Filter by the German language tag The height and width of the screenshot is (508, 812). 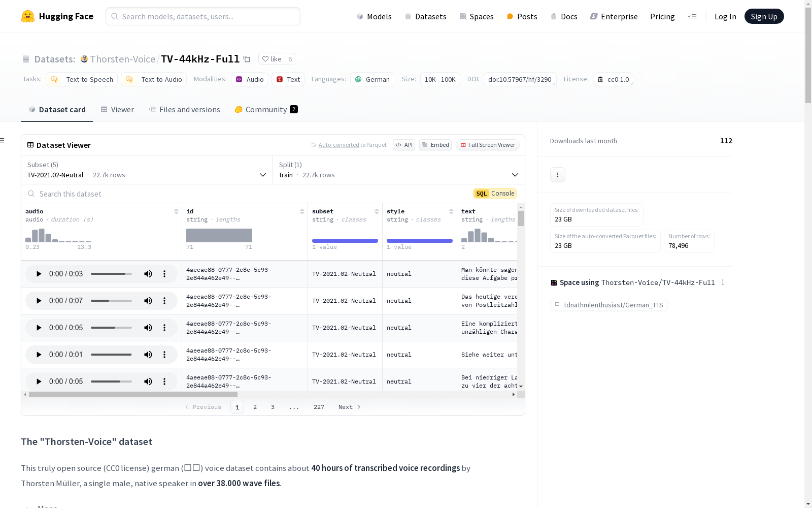(x=372, y=79)
